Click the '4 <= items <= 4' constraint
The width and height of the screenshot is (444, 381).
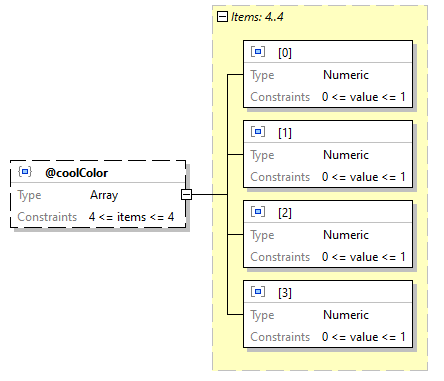point(131,217)
